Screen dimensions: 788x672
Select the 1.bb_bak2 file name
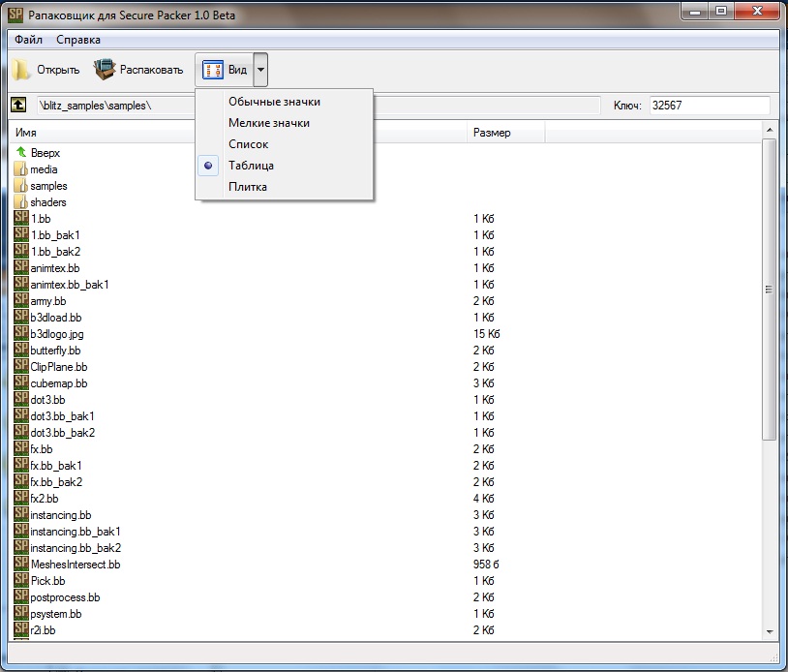55,252
